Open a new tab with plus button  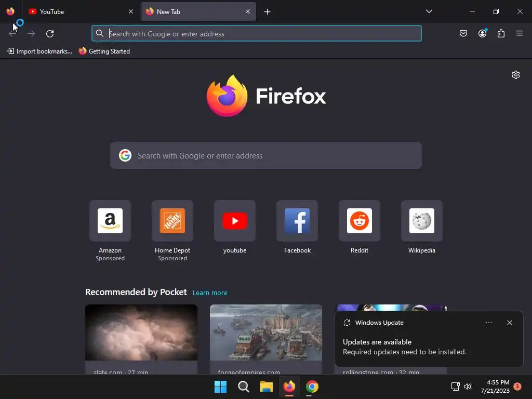click(x=268, y=12)
